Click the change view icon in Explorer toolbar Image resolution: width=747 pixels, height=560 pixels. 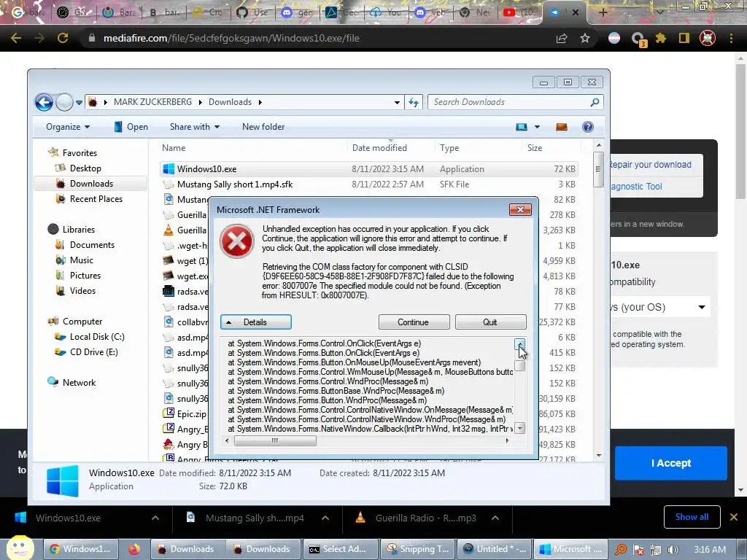pos(522,127)
